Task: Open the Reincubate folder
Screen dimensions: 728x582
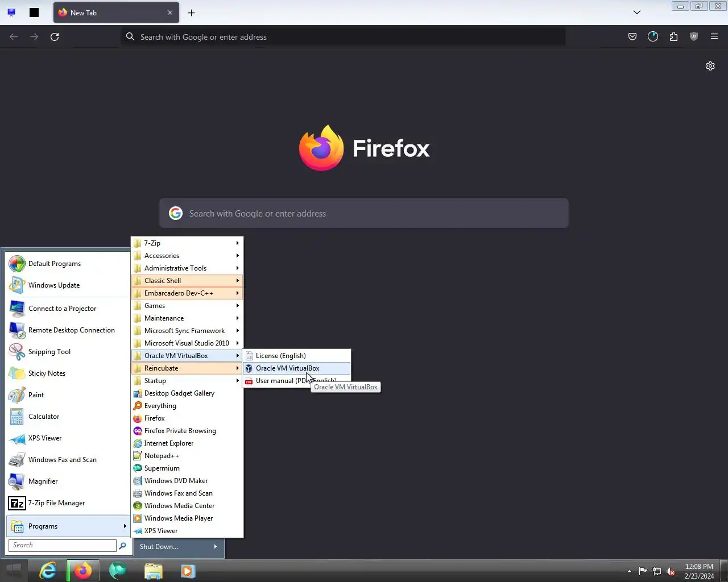Action: [x=187, y=368]
